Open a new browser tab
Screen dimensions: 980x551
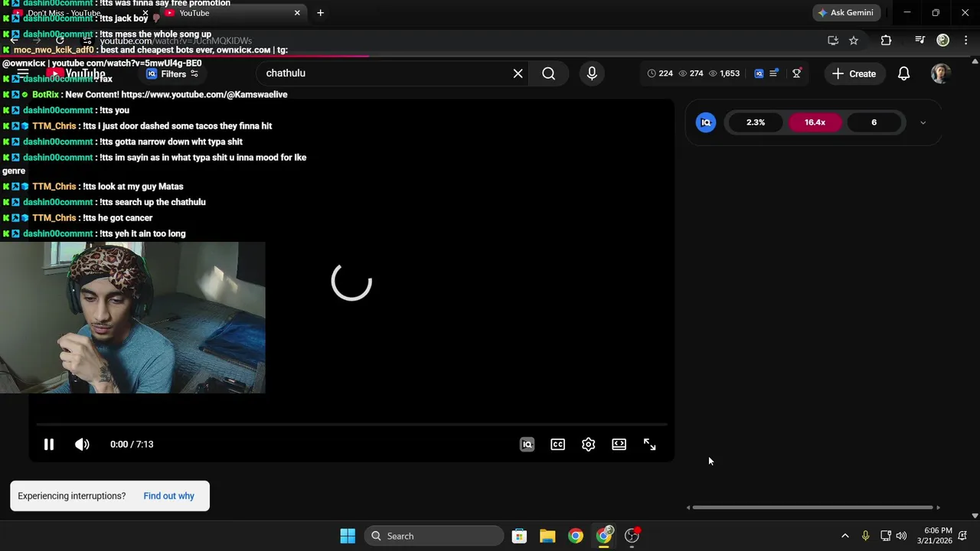click(320, 13)
